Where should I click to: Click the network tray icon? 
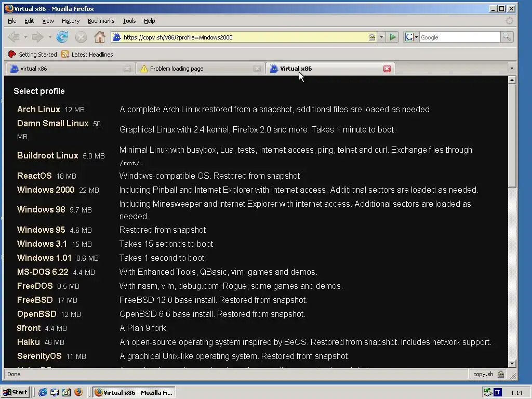pyautogui.click(x=488, y=393)
